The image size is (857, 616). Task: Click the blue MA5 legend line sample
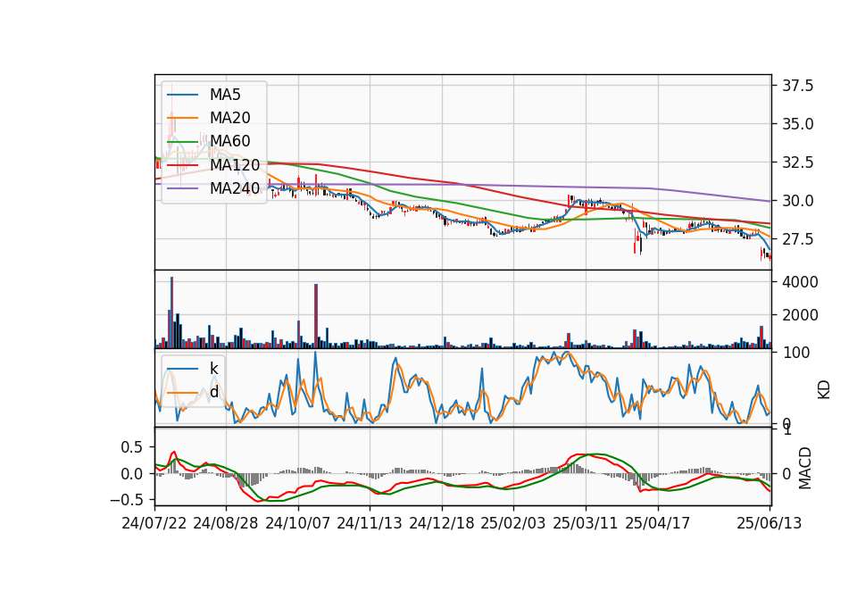click(182, 96)
